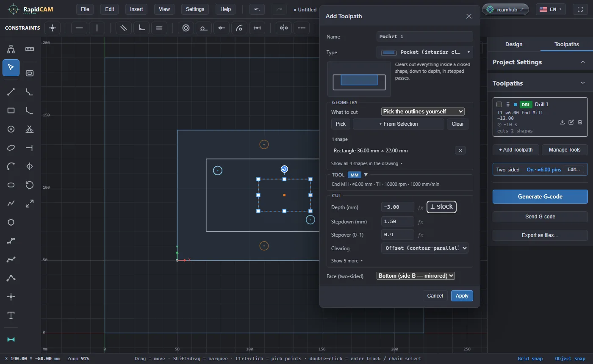Open the EN language selector
The image size is (593, 364).
pos(551,9)
